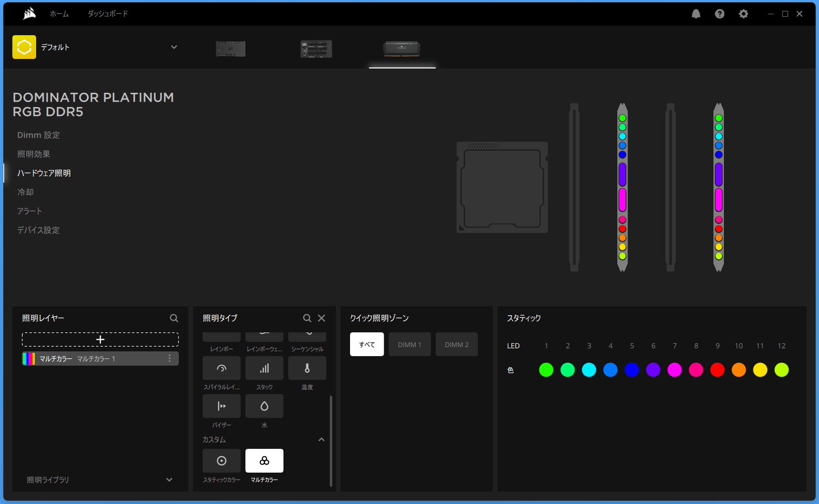Open 照明効果 section

[34, 154]
